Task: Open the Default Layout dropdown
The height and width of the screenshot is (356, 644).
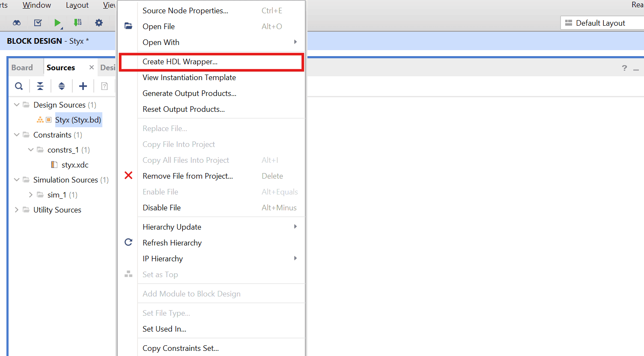Action: point(600,23)
